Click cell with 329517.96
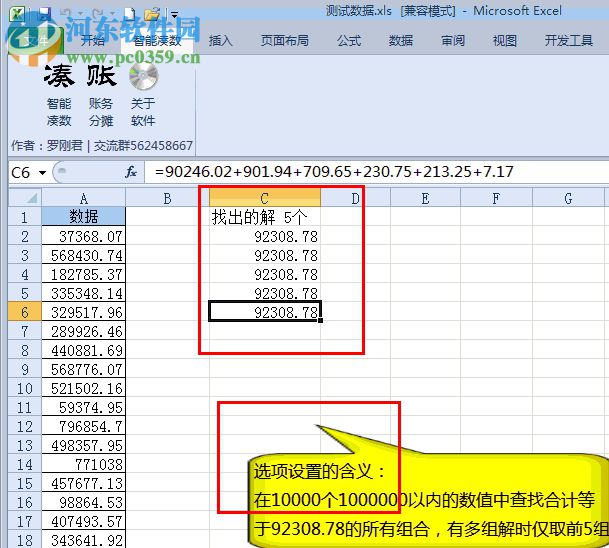The height and width of the screenshot is (548, 609). (84, 312)
